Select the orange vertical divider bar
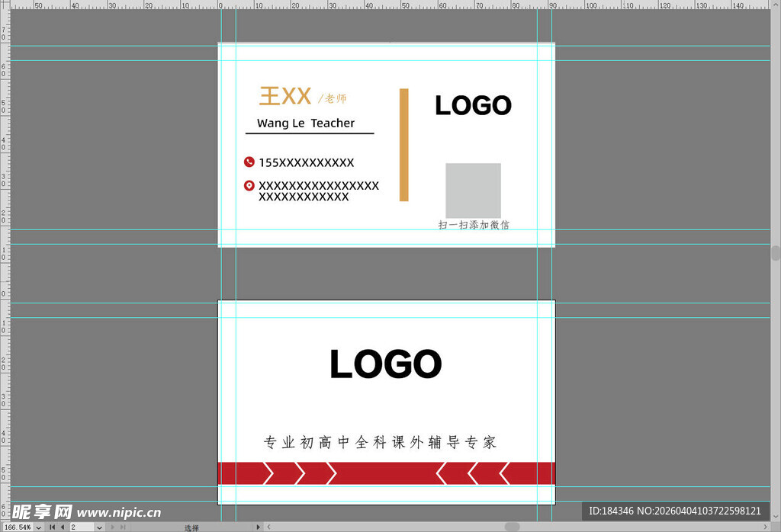The height and width of the screenshot is (532, 781). [x=404, y=145]
